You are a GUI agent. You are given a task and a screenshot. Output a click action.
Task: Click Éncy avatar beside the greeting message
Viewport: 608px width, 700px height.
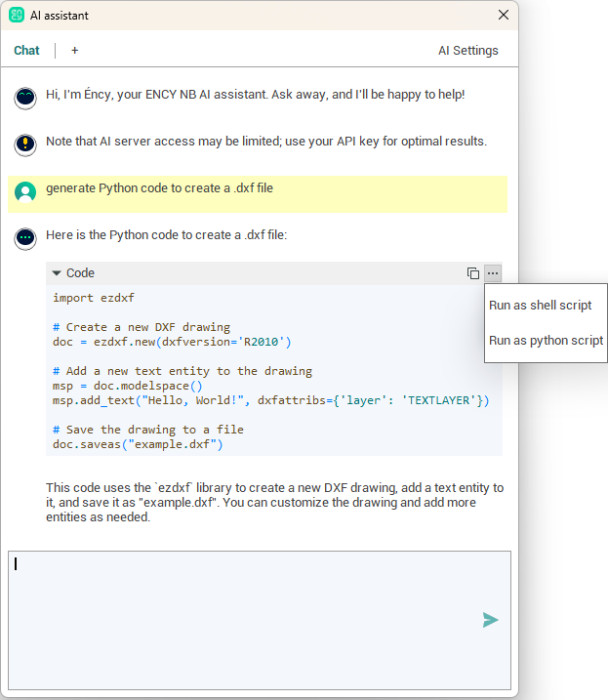pyautogui.click(x=25, y=97)
